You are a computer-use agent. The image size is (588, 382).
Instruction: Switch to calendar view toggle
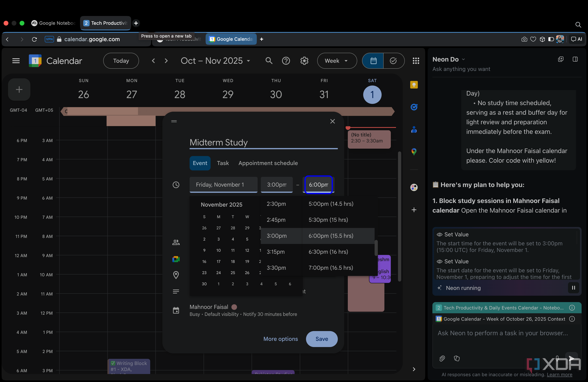(373, 61)
